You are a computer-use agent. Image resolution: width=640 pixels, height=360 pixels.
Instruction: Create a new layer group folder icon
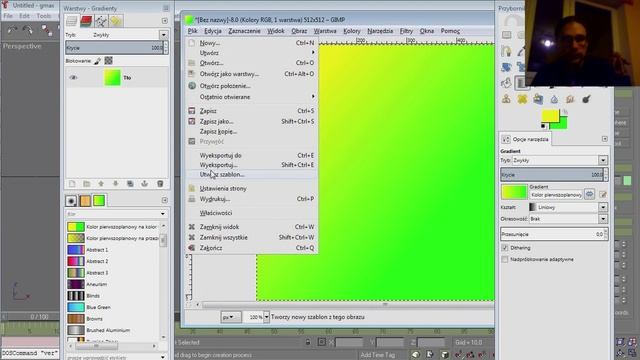coord(87,184)
